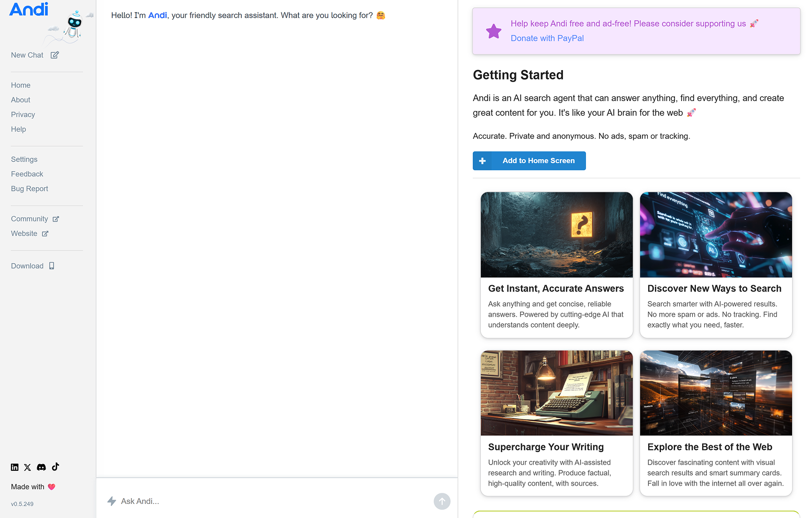This screenshot has height=518, width=812.
Task: Click the Getting Started heading
Action: (518, 75)
